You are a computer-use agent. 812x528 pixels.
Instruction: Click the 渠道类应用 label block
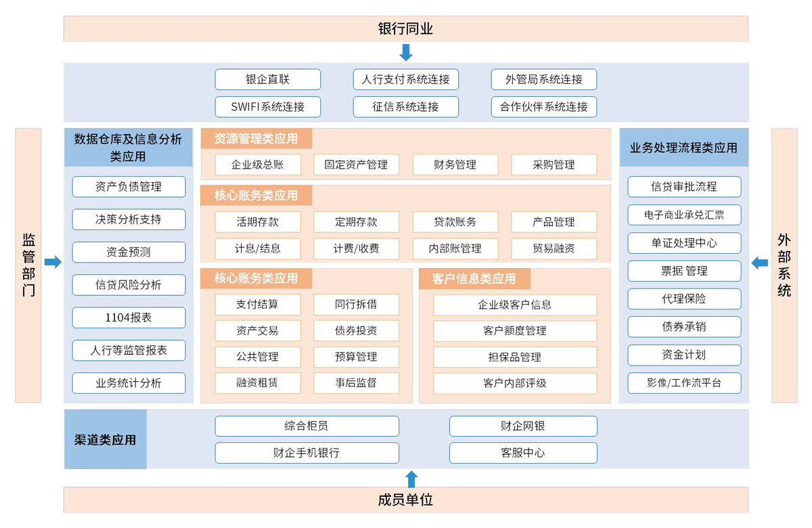point(105,439)
